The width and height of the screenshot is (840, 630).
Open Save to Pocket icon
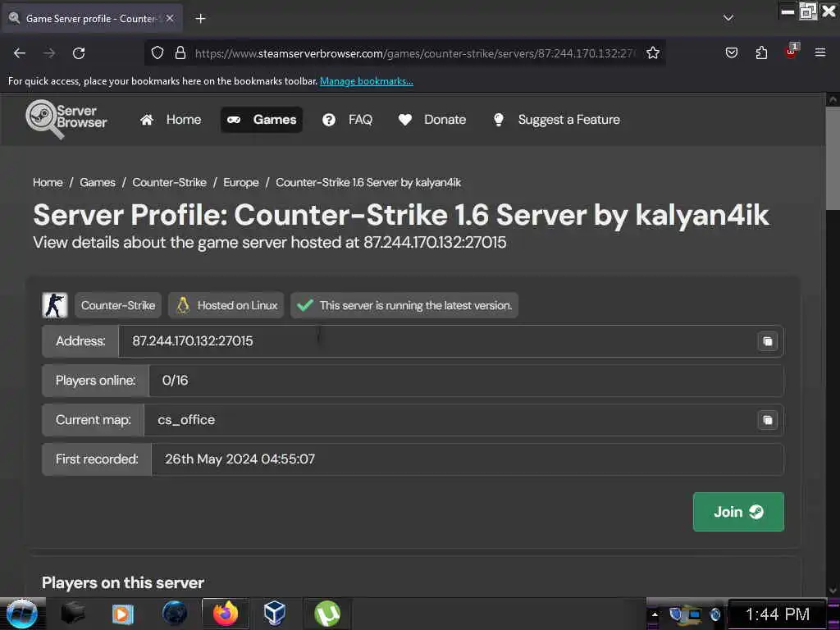(x=732, y=52)
